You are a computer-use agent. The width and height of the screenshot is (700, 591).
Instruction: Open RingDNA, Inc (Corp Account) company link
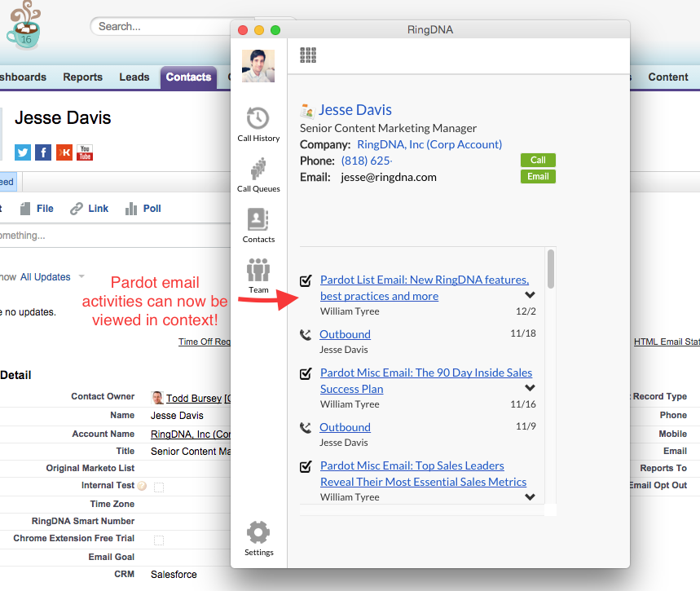click(429, 144)
